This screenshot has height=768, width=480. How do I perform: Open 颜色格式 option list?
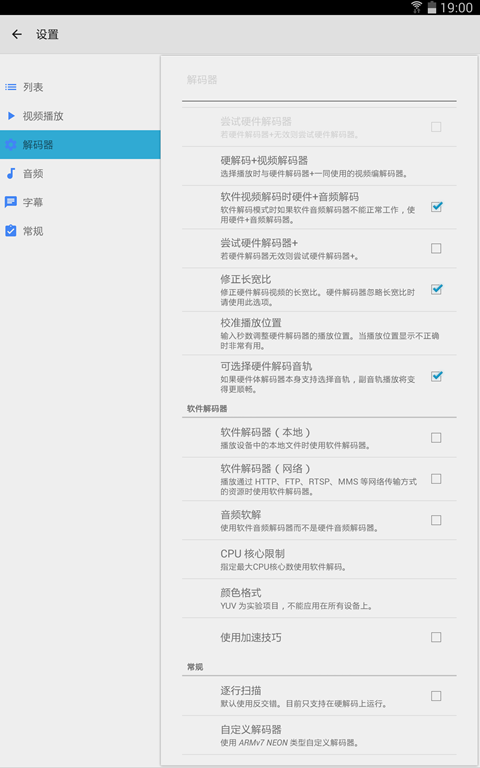click(x=319, y=599)
